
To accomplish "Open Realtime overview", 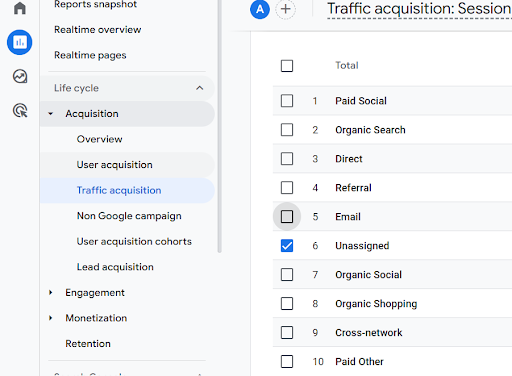I will click(x=98, y=30).
